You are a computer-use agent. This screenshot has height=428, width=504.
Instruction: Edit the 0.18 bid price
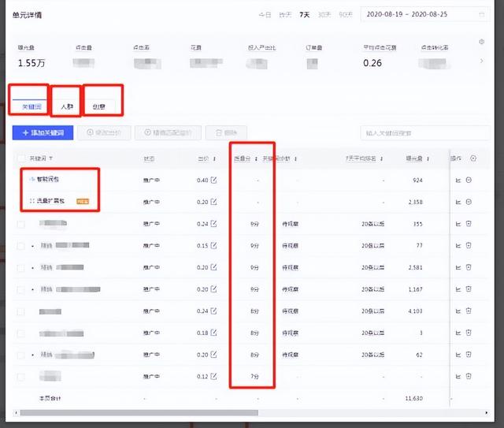[x=213, y=333]
